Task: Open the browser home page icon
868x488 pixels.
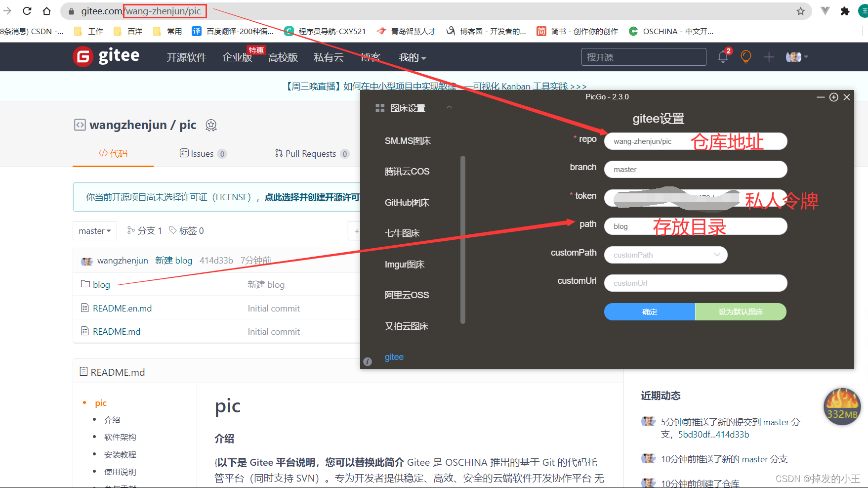Action: (x=46, y=11)
